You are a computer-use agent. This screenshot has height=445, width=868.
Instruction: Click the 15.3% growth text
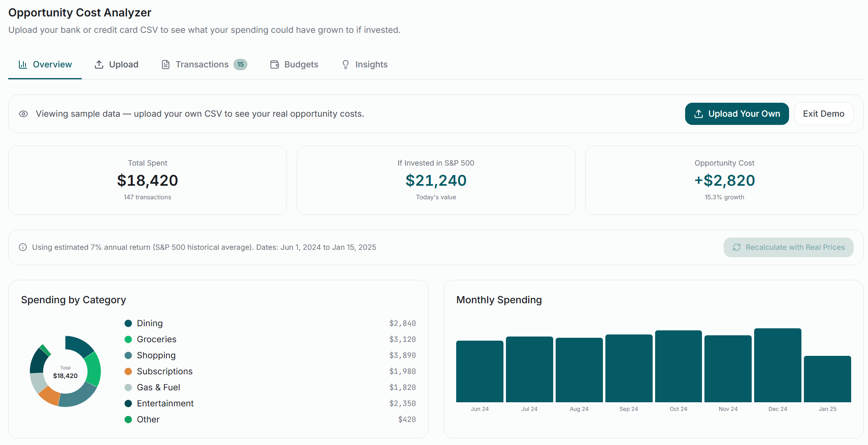click(725, 197)
